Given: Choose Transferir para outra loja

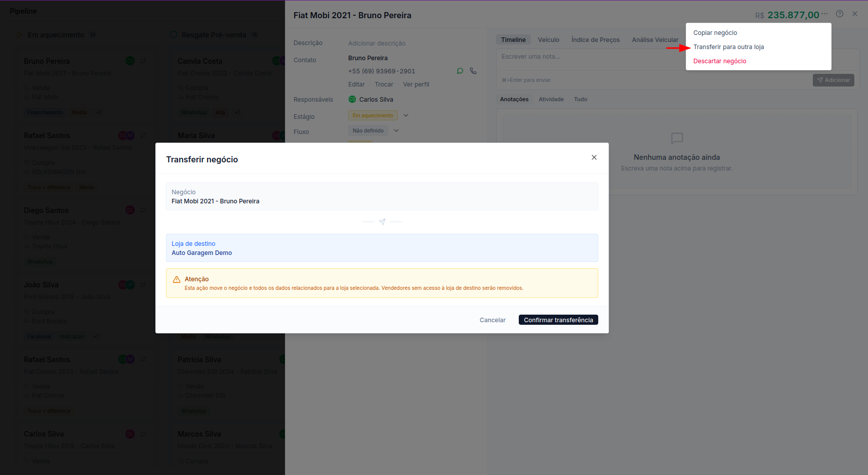Looking at the screenshot, I should click(729, 47).
